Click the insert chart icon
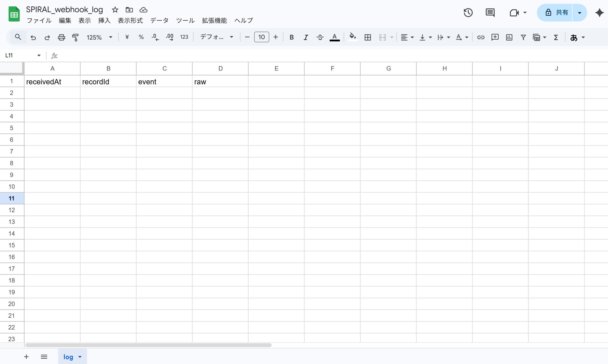 (509, 37)
